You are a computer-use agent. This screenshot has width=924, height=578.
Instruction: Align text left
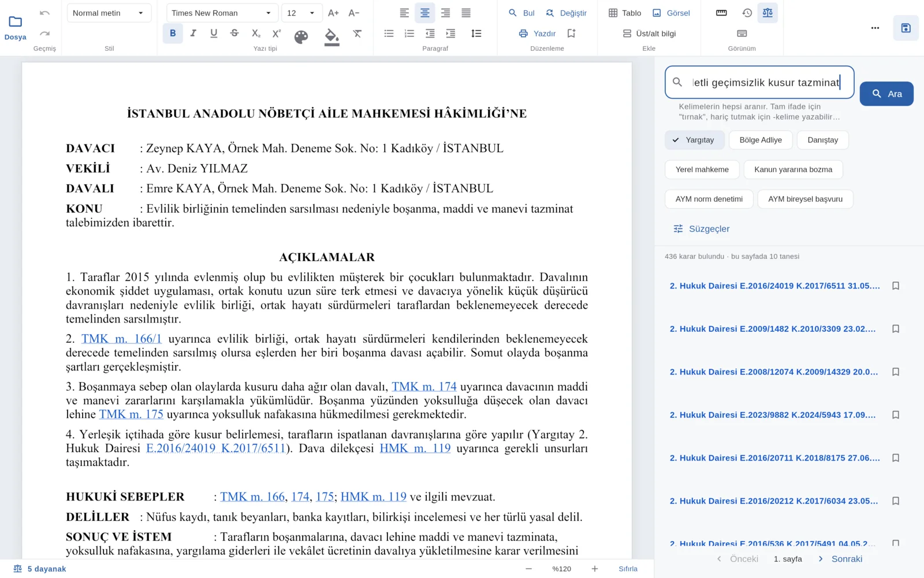[x=404, y=13]
